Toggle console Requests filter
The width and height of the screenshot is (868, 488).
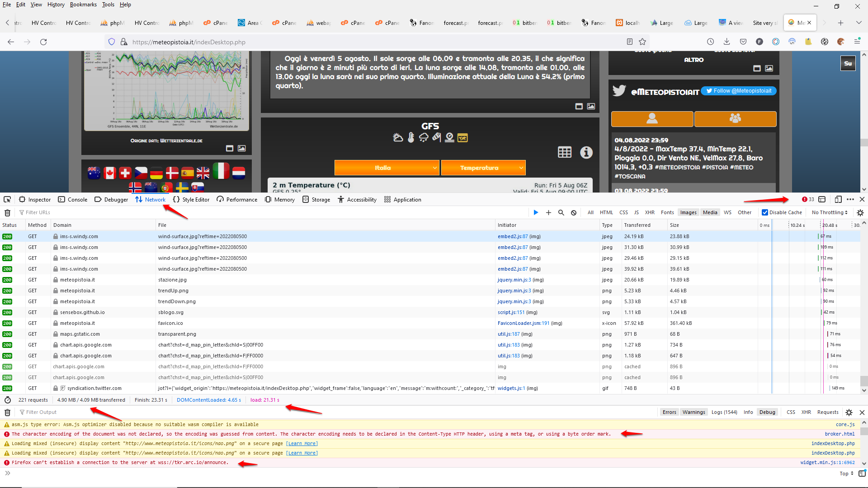point(828,412)
